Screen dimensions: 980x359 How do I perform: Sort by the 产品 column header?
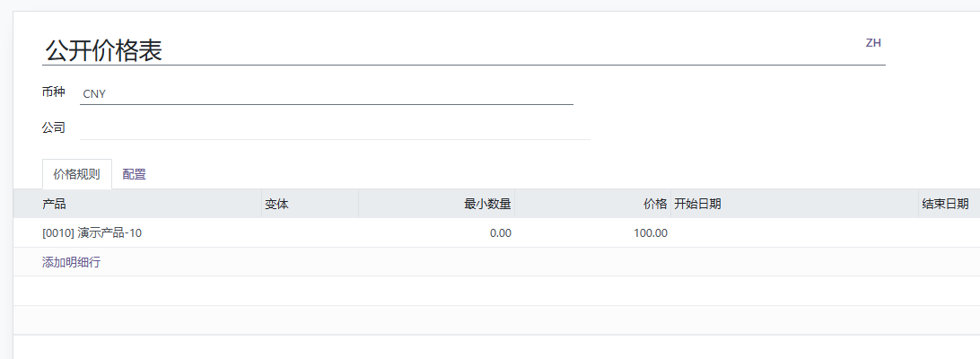click(x=137, y=204)
